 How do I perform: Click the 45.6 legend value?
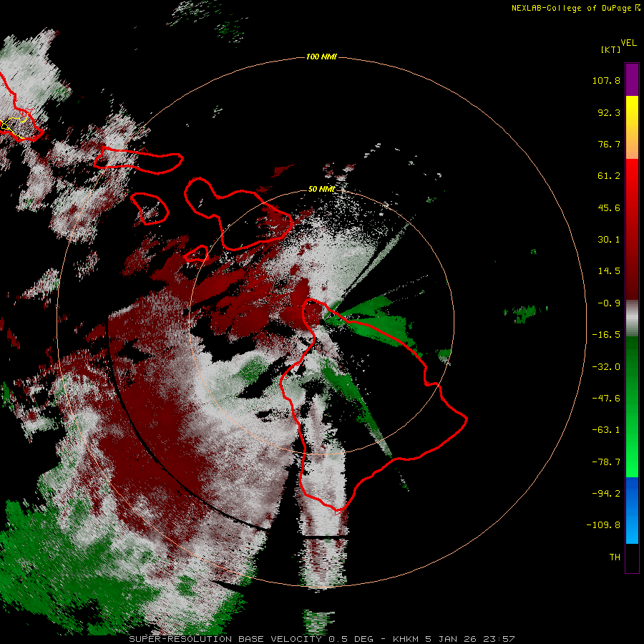point(609,208)
